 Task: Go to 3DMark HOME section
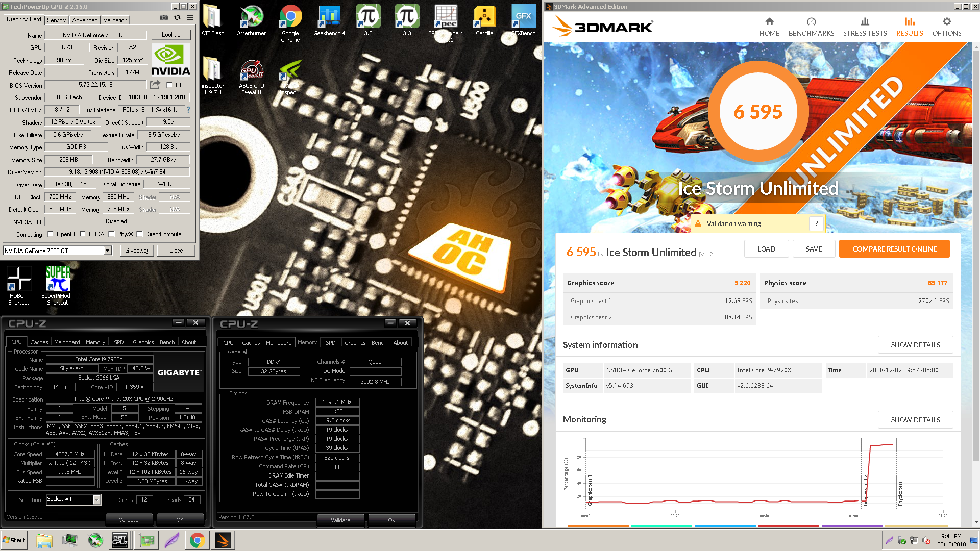click(x=769, y=27)
